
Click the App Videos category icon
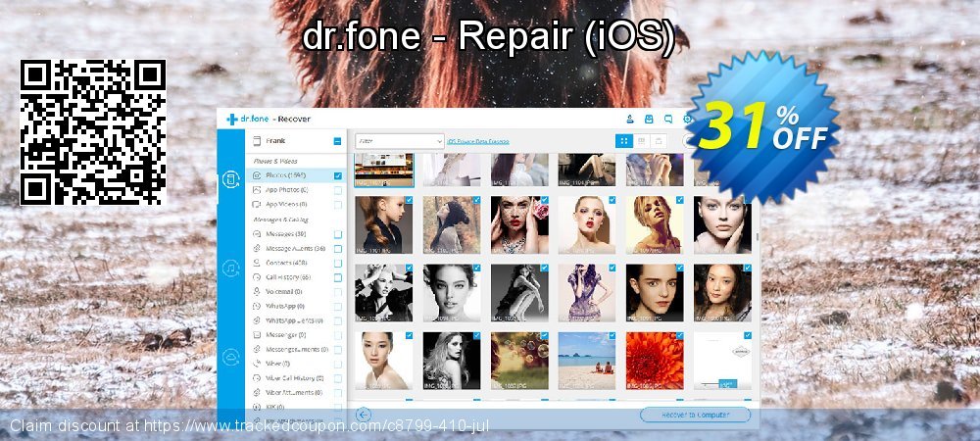256,204
